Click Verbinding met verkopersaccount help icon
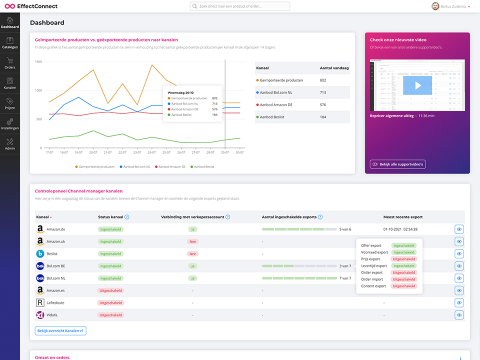The image size is (480, 360). click(228, 217)
